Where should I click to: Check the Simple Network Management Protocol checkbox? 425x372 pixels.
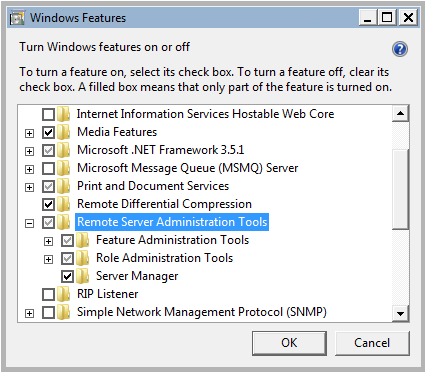48,313
